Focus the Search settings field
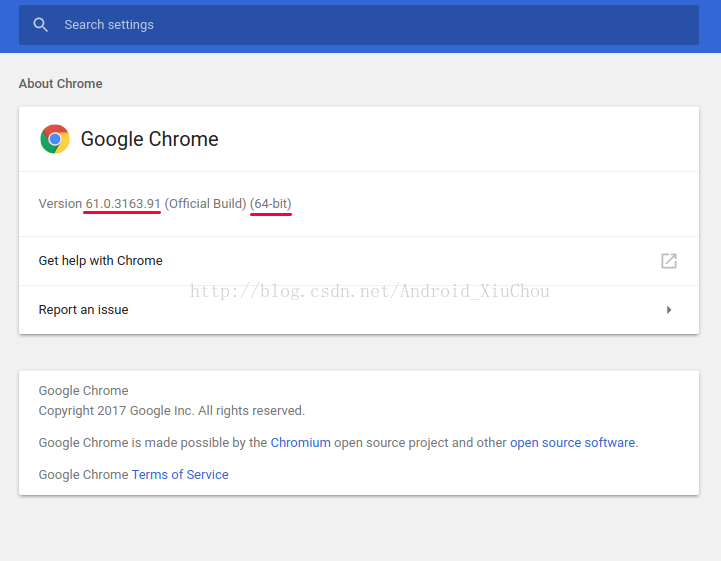The image size is (721, 561). coord(359,25)
